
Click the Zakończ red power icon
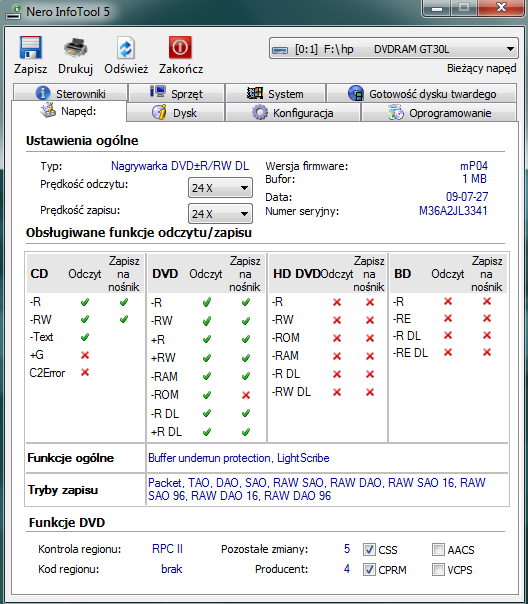click(180, 48)
